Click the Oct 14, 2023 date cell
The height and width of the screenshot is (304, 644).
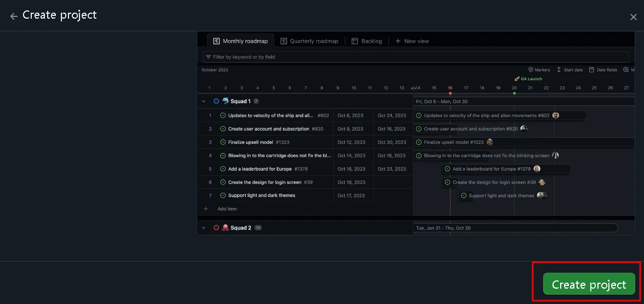point(353,155)
